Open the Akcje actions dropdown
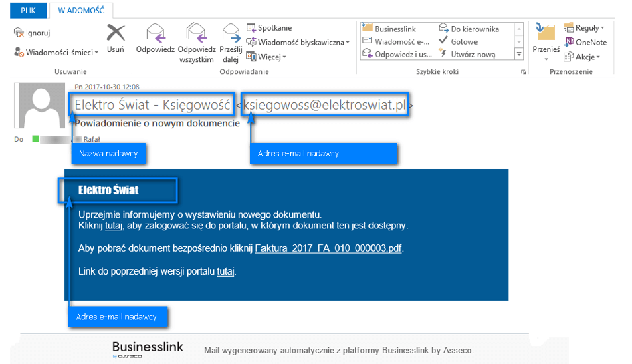Viewport: 632px width, 364px height. point(582,57)
